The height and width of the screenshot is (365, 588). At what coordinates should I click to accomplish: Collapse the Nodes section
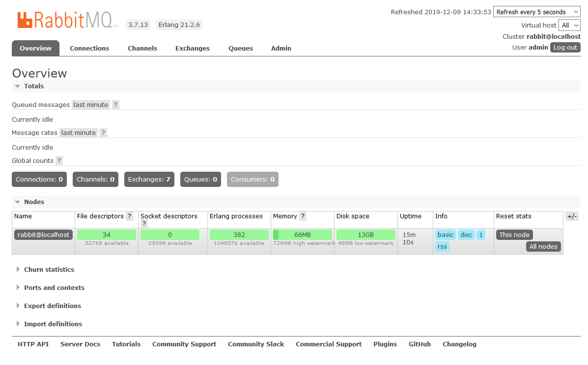tap(34, 202)
